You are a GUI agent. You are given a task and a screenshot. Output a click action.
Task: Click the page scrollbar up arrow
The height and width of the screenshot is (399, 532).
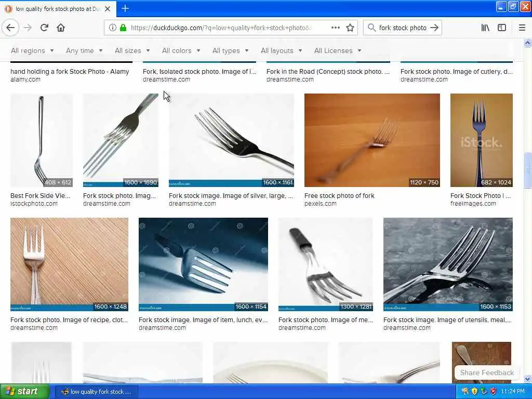pyautogui.click(x=528, y=43)
